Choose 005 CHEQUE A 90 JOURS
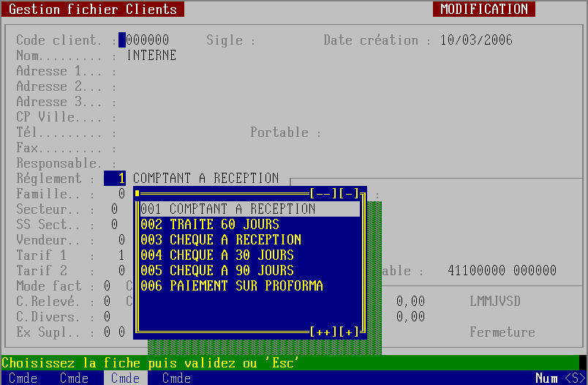The height and width of the screenshot is (385, 588). 216,271
